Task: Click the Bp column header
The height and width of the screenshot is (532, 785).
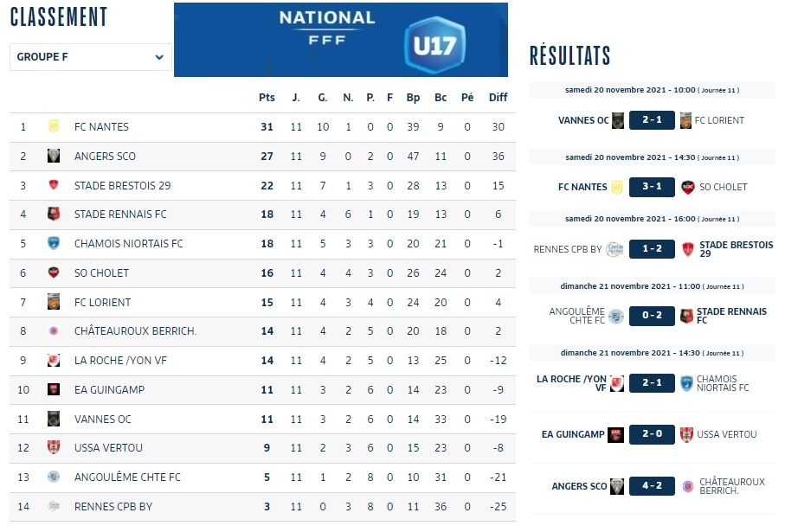Action: pos(413,98)
